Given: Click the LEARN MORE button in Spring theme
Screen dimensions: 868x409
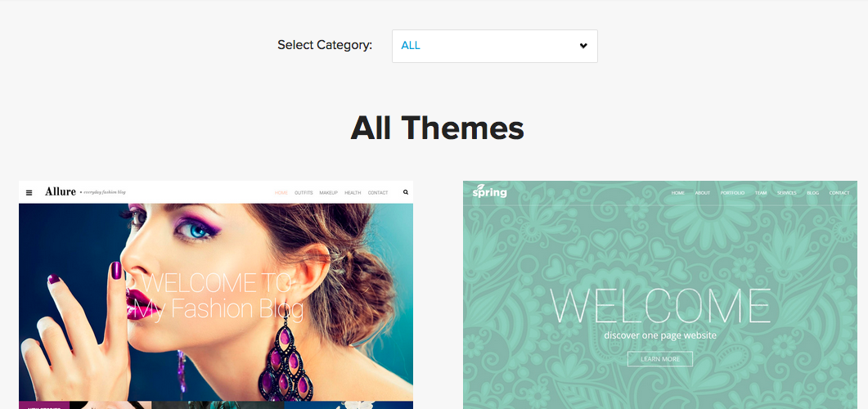Looking at the screenshot, I should click(x=660, y=358).
